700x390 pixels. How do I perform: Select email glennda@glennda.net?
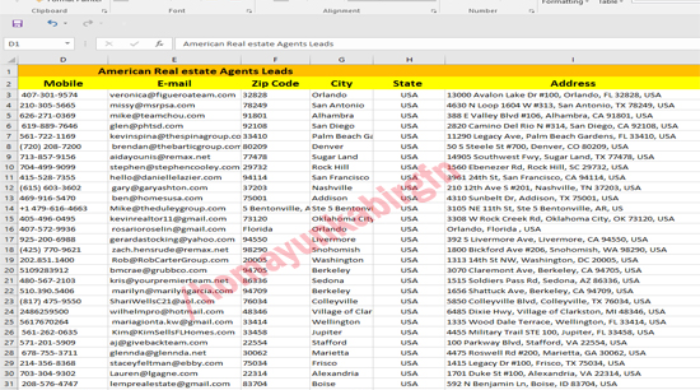click(174, 353)
